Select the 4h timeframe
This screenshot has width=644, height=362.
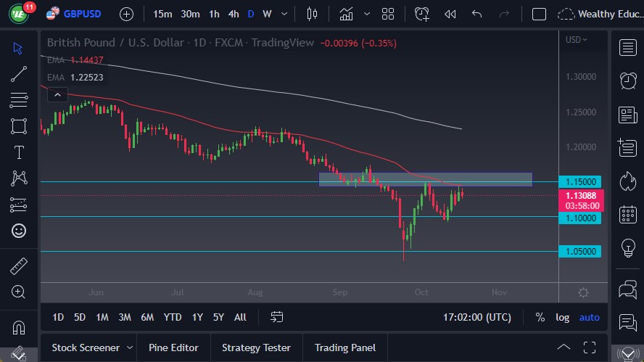(233, 14)
